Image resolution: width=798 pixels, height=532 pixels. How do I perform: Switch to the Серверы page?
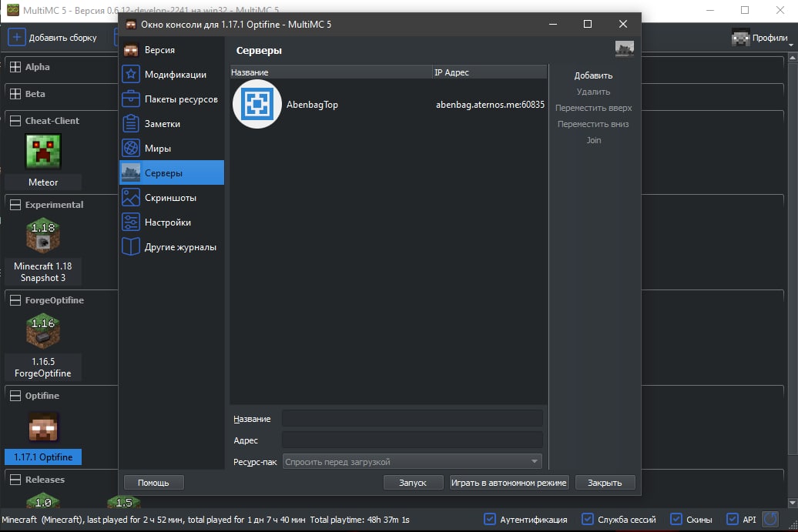coord(172,173)
